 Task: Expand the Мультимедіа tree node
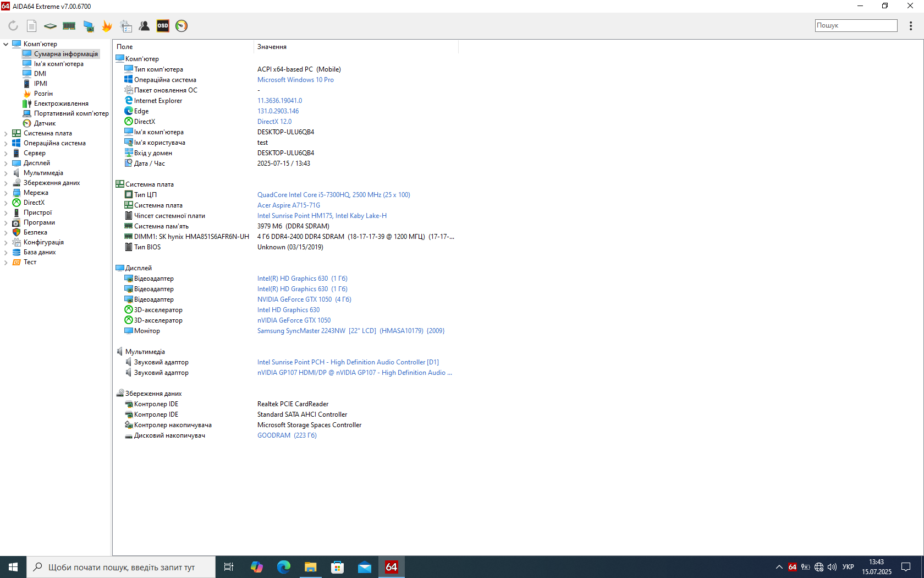[6, 173]
